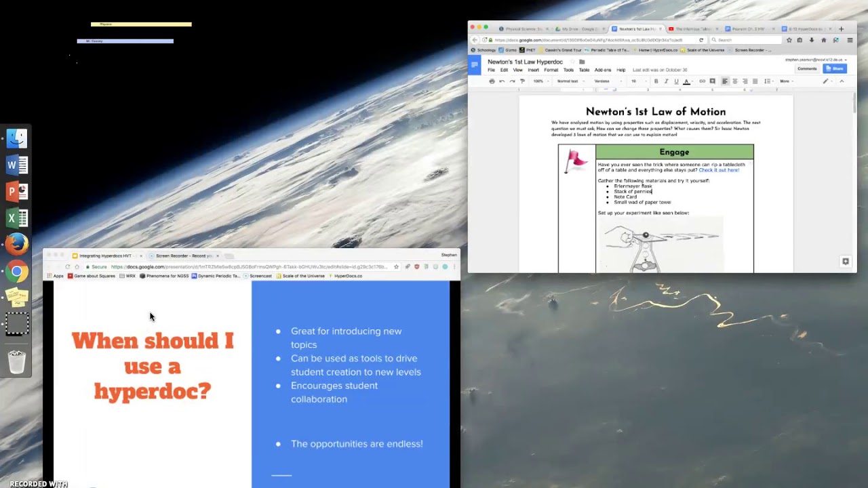This screenshot has width=868, height=488.
Task: Click the add comment icon in Docs toolbar
Action: [x=712, y=81]
